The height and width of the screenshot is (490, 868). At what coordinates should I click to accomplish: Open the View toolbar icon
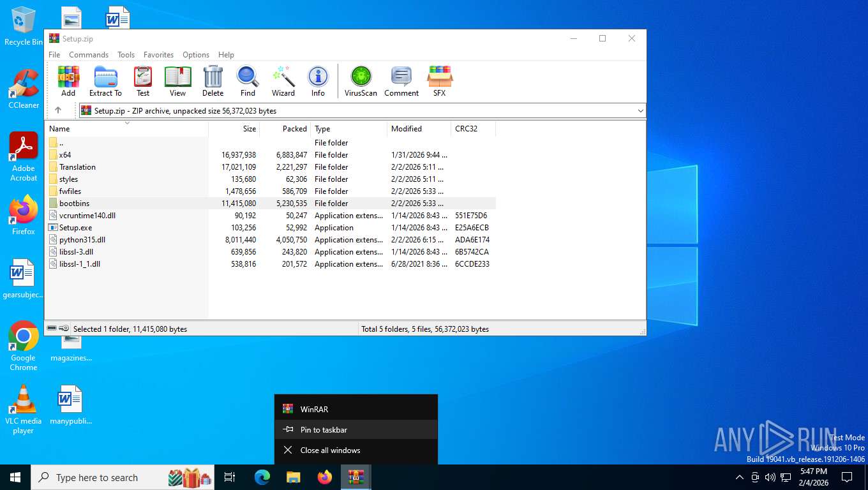point(177,81)
